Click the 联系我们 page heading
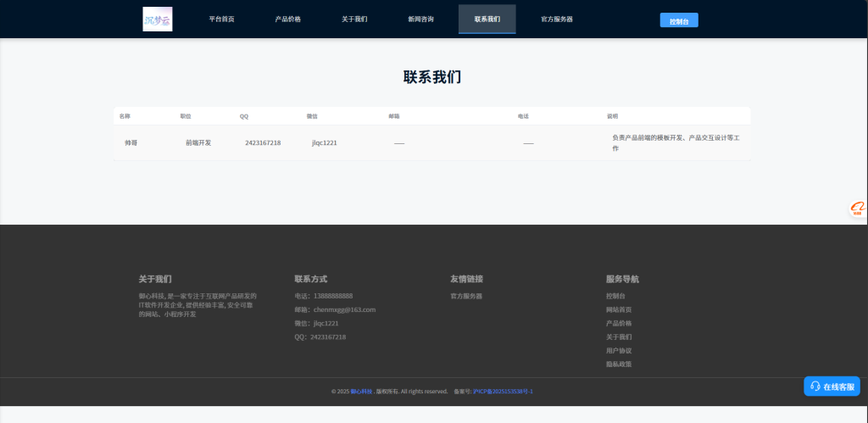Viewport: 868px width, 423px height. tap(432, 77)
